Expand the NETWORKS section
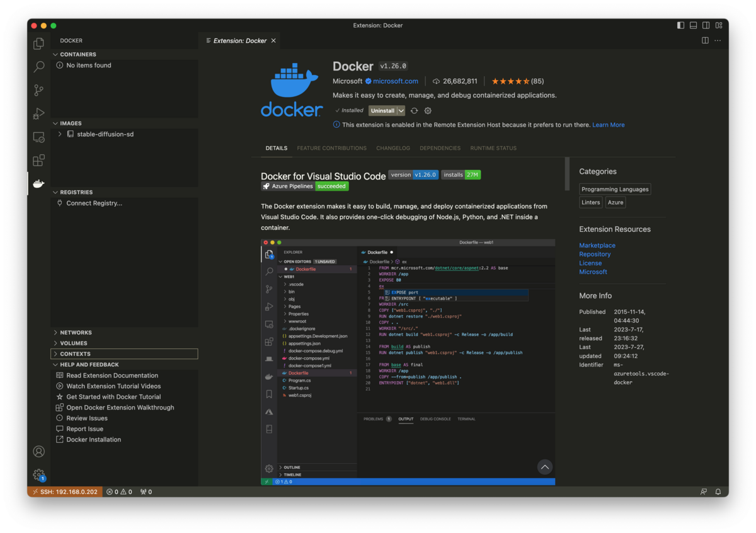The width and height of the screenshot is (756, 533). click(x=125, y=333)
